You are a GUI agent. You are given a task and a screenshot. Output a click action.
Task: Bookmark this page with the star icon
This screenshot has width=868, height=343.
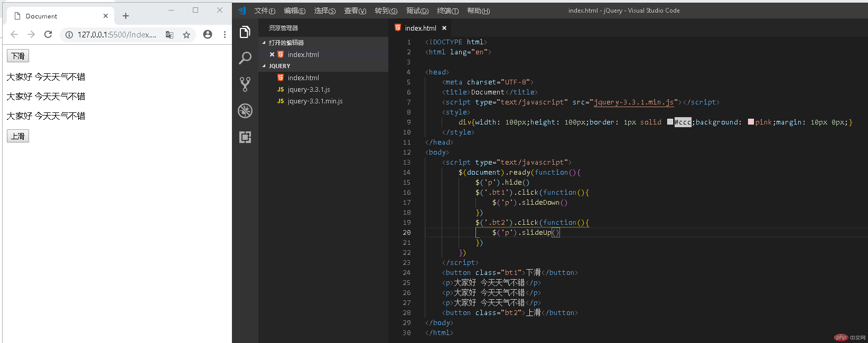coord(186,34)
